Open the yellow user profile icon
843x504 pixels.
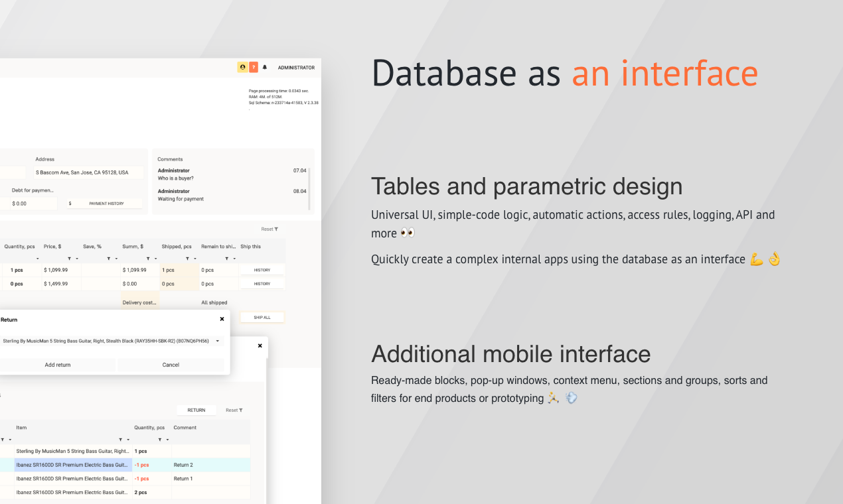242,67
